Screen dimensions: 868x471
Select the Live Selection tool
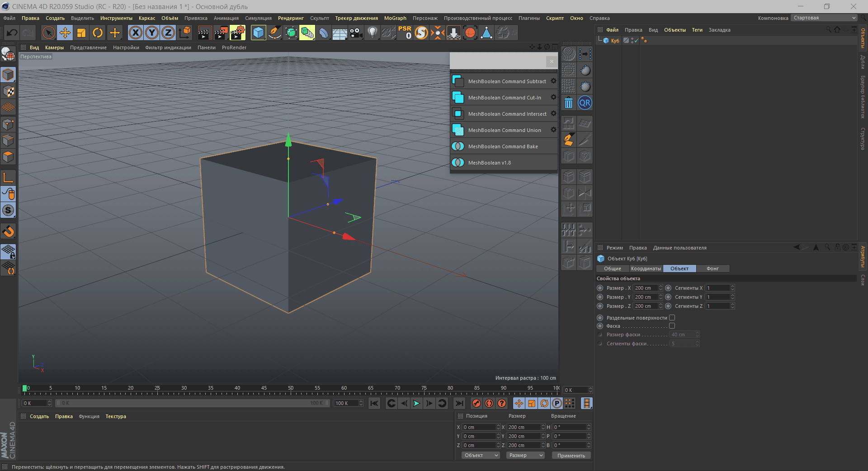click(x=48, y=33)
